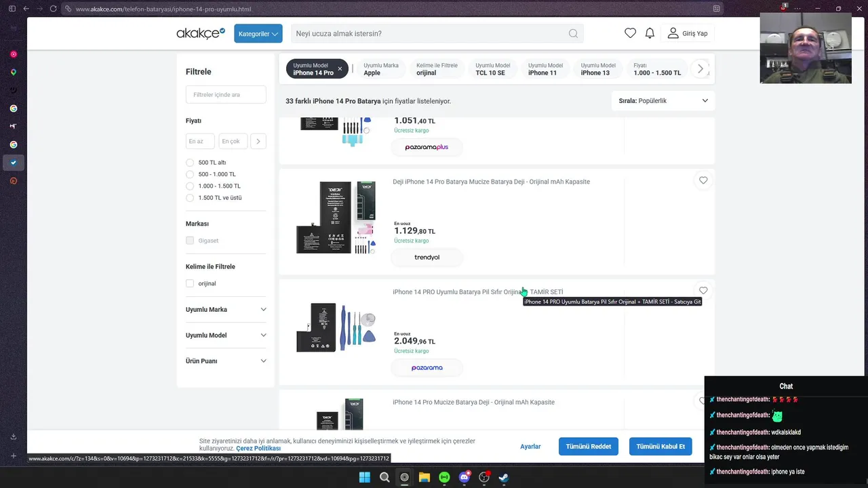Image resolution: width=868 pixels, height=488 pixels.
Task: Expand the Uyumlu Model filter section
Action: click(226, 335)
